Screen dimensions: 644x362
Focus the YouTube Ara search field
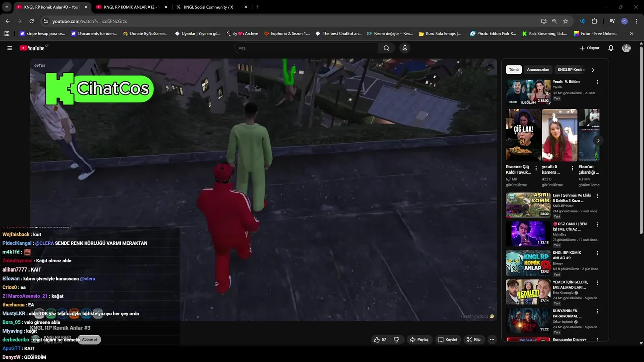(306, 48)
